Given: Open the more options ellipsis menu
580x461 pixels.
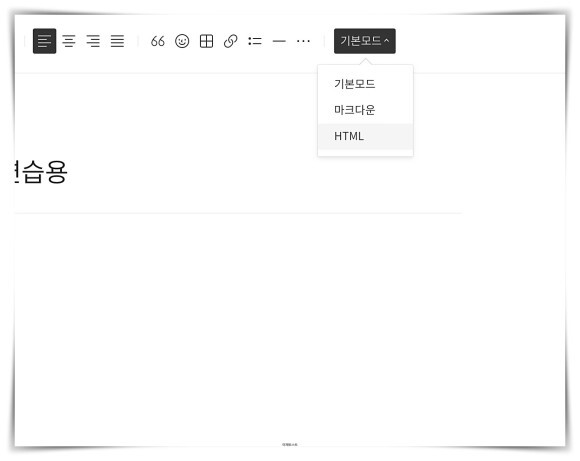Looking at the screenshot, I should 303,41.
